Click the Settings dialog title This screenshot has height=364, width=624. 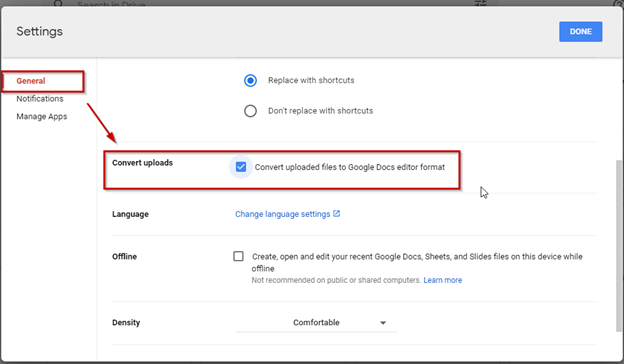tap(39, 31)
